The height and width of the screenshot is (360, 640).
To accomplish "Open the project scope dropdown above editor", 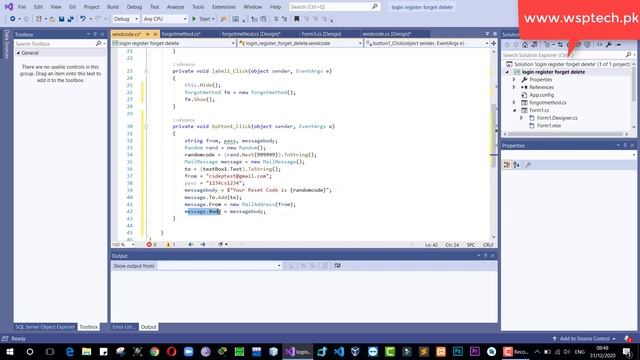I will pos(174,43).
